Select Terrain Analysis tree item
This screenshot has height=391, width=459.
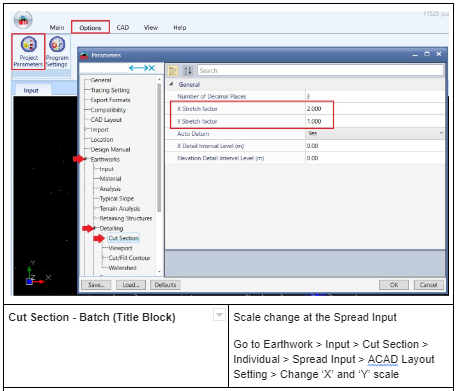(x=120, y=208)
